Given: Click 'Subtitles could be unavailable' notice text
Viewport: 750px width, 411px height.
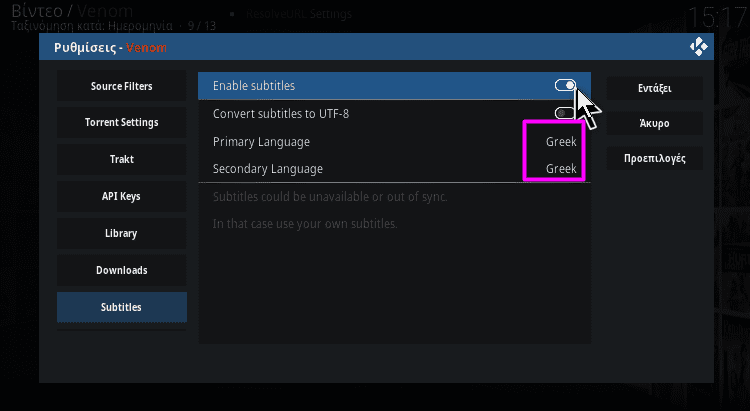Looking at the screenshot, I should [330, 197].
